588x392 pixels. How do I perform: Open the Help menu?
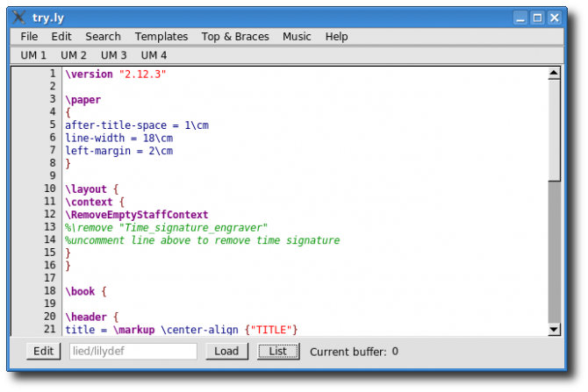click(x=336, y=36)
